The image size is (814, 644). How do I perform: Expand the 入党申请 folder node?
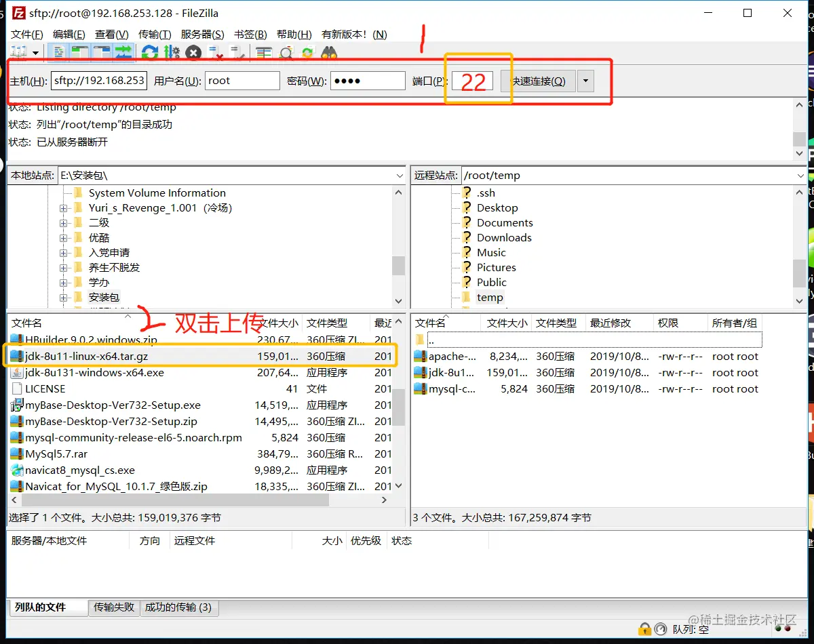point(64,253)
